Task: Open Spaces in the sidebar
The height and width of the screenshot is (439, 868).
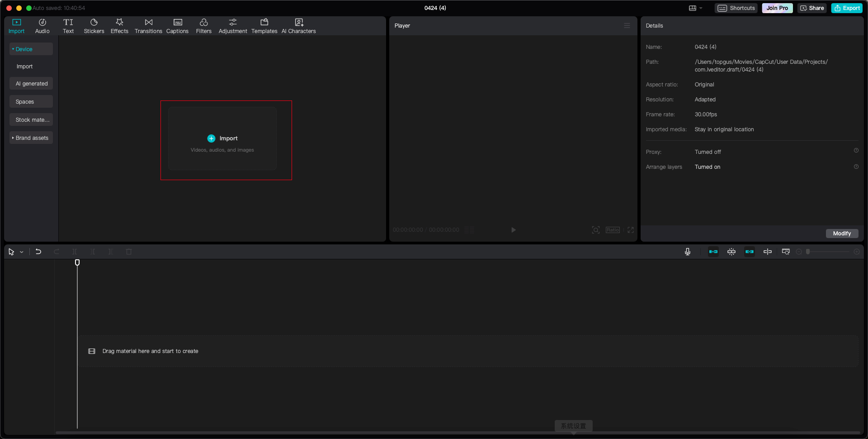Action: click(x=31, y=101)
